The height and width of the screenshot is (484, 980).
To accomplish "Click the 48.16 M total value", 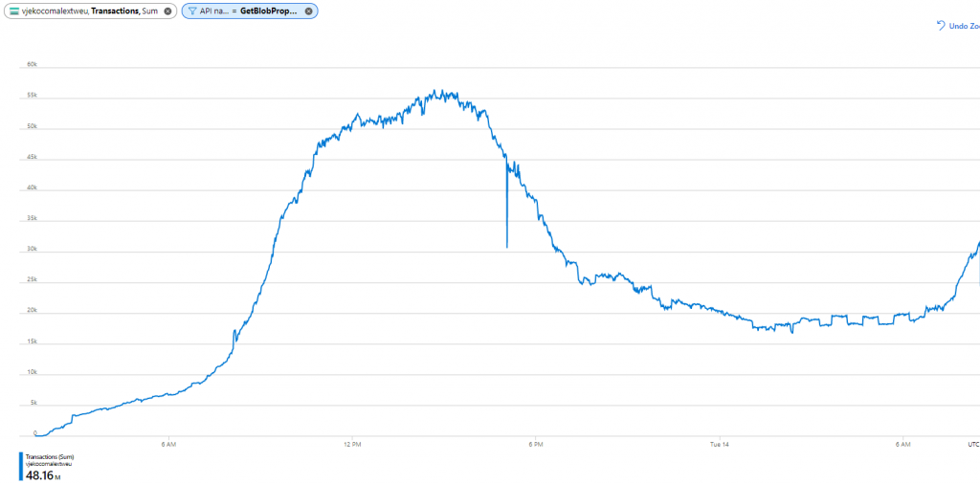I will tap(43, 475).
